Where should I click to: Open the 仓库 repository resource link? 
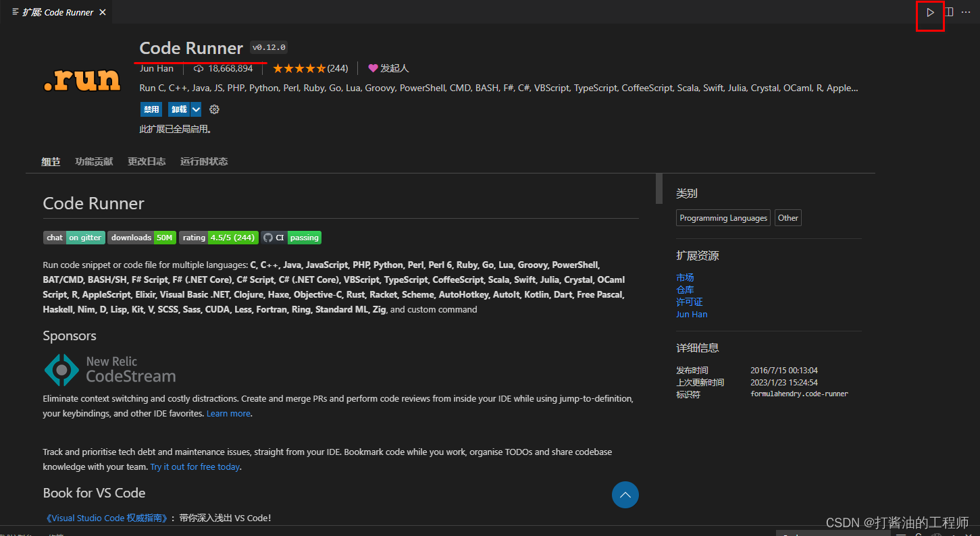pyautogui.click(x=685, y=290)
